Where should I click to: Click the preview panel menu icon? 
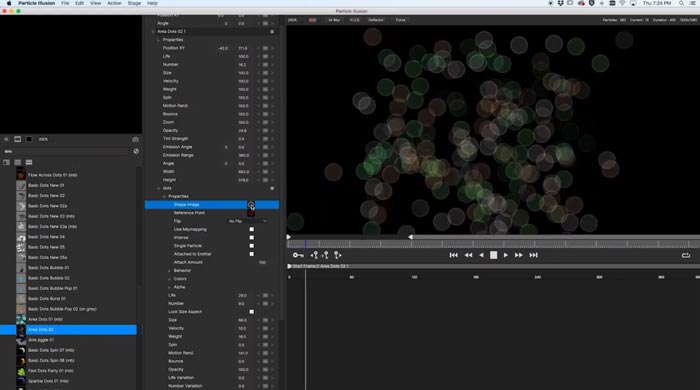click(x=6, y=139)
